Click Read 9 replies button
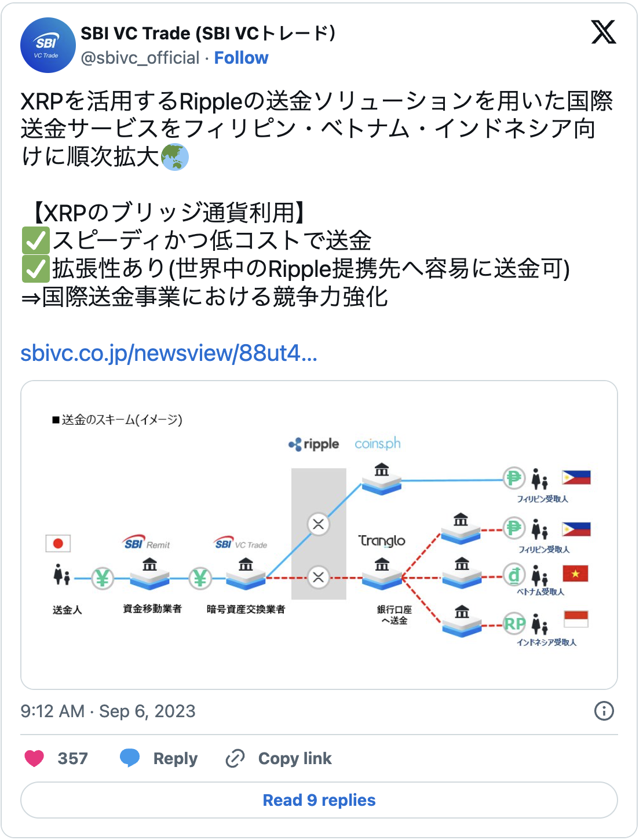Viewport: 643px width, 840px height. 319,800
